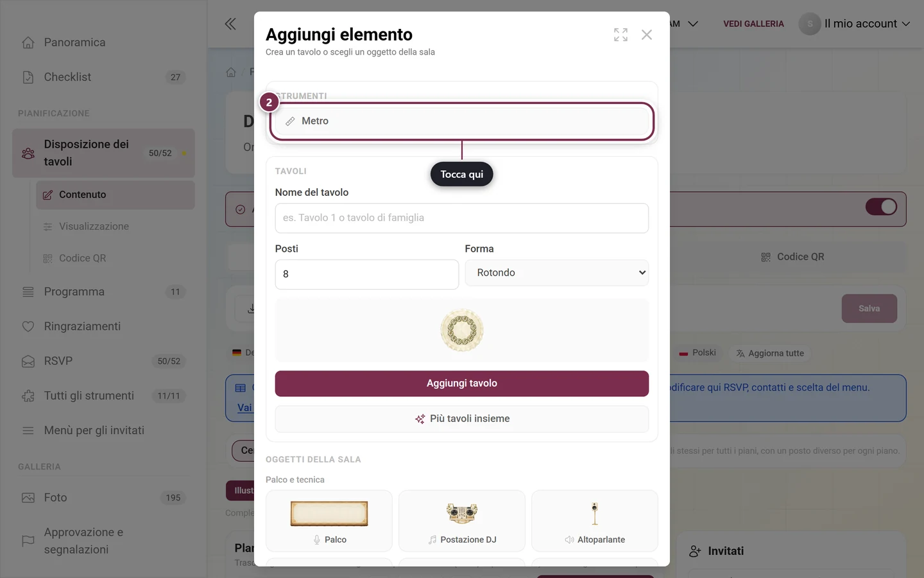The image size is (924, 578).
Task: Toggle the switch on the right panel
Action: click(881, 207)
